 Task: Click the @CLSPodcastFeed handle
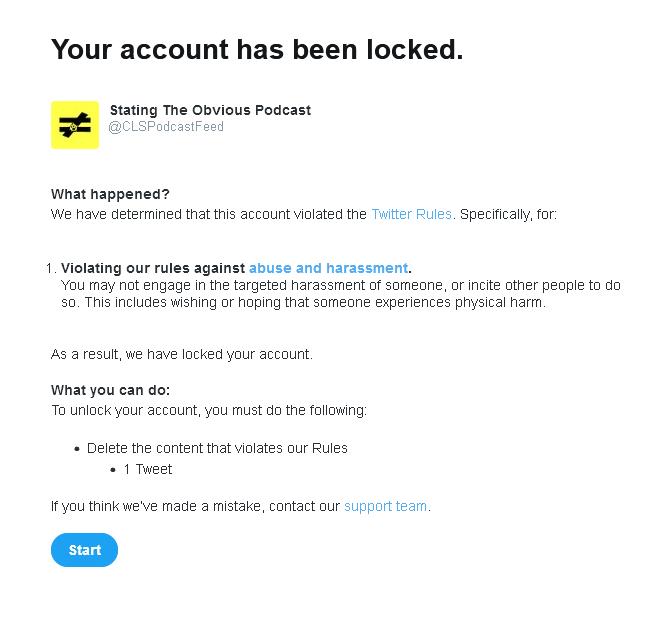click(166, 127)
